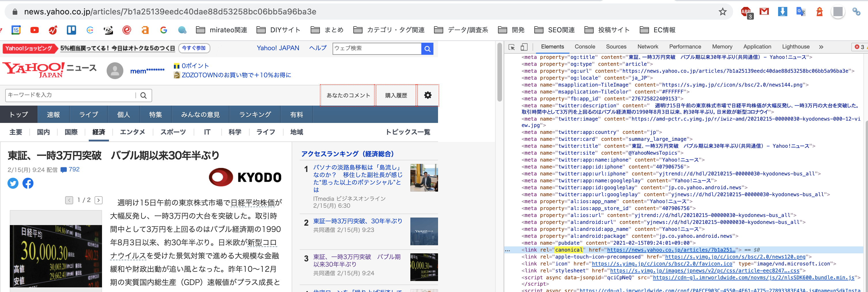Click the site lock icon in address bar
Viewport: 868px width, 292px height.
pos(14,12)
